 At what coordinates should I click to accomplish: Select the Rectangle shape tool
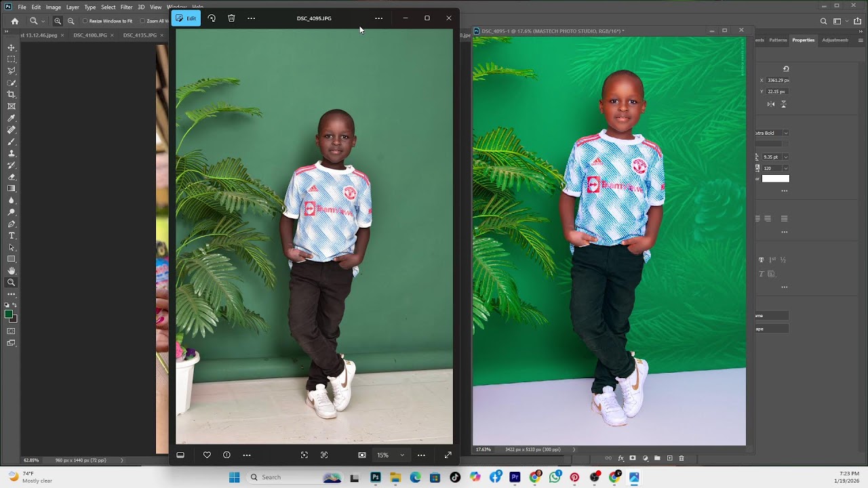tap(12, 259)
